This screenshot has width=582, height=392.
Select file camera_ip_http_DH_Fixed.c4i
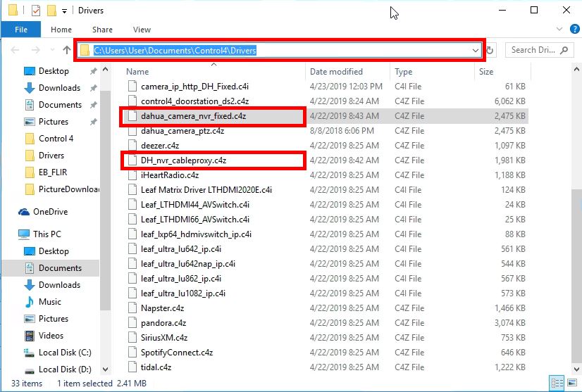pyautogui.click(x=194, y=87)
